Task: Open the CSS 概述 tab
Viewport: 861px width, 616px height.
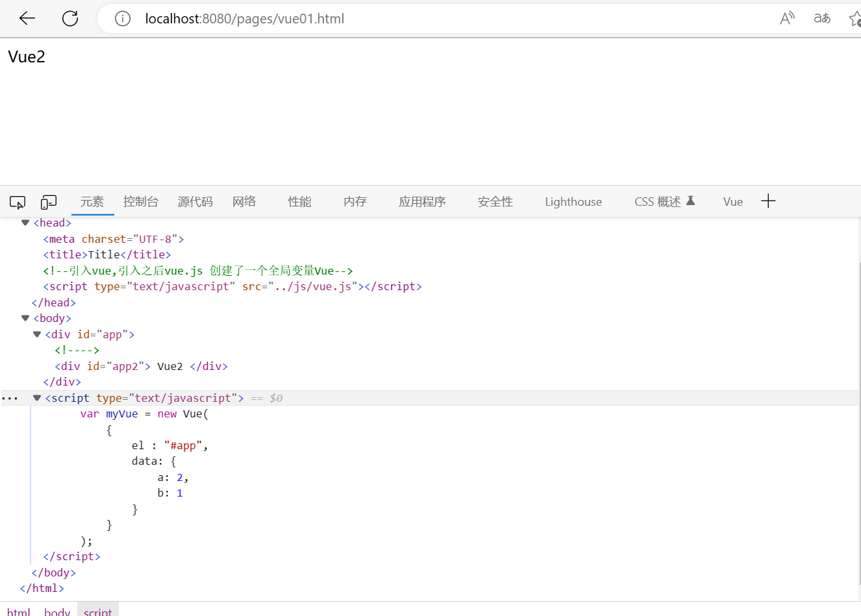Action: [x=658, y=202]
